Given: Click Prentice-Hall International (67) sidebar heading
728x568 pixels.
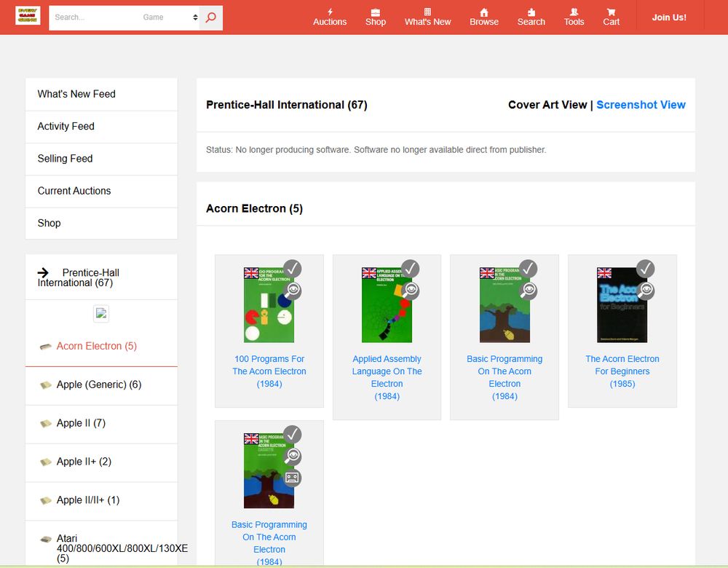Looking at the screenshot, I should (79, 277).
